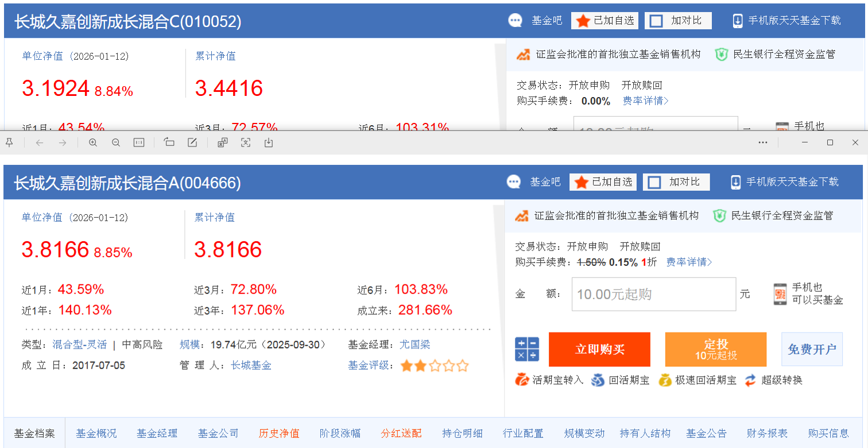The image size is (868, 448).
Task: Extract text with the OCR icon
Action: coord(246,142)
